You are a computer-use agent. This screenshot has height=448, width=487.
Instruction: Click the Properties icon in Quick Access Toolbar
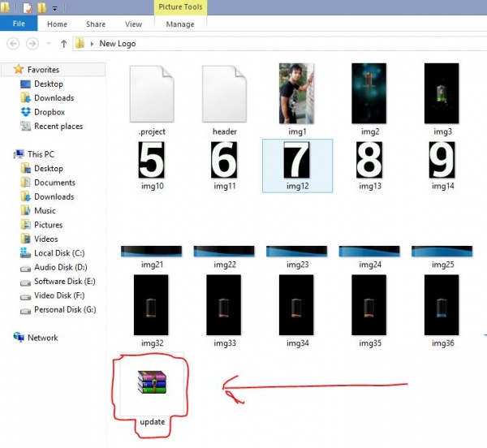tap(28, 8)
